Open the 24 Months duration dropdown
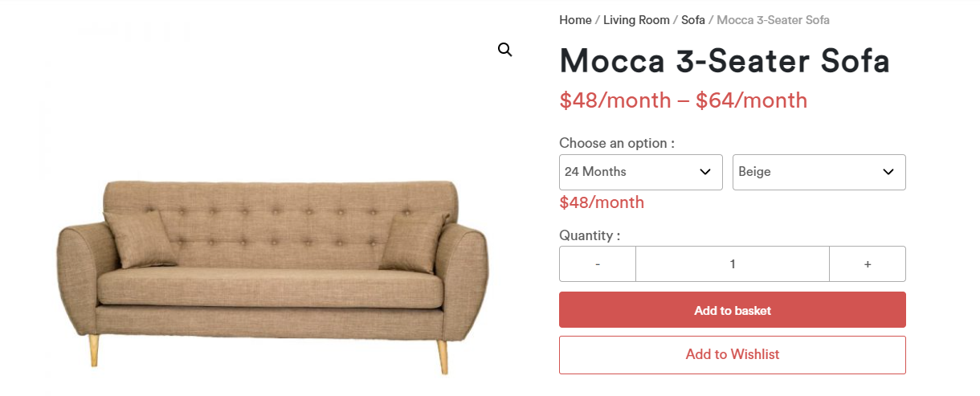Viewport: 980px width, 396px height. [641, 172]
